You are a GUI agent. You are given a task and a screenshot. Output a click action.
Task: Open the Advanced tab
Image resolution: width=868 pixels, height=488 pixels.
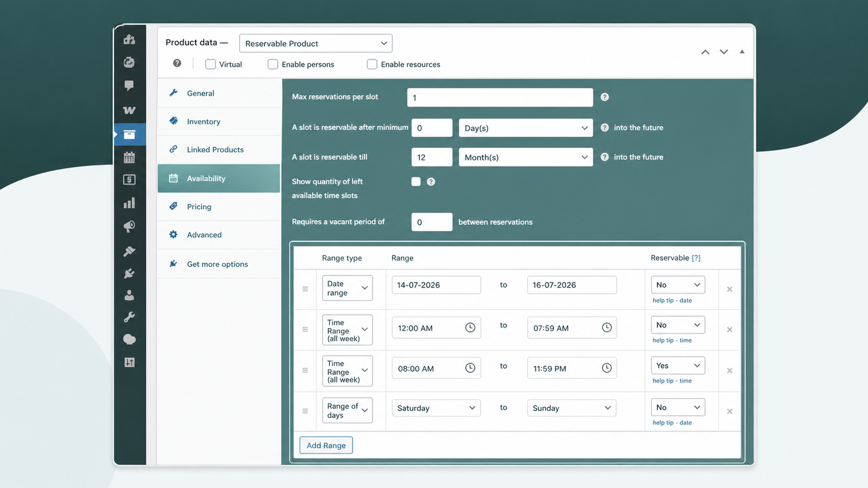219,235
